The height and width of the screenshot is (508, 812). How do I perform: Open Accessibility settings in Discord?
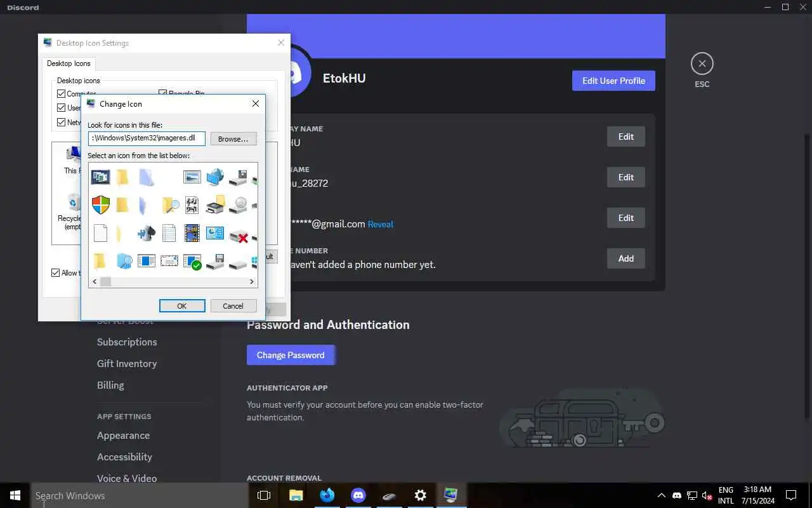tap(124, 457)
